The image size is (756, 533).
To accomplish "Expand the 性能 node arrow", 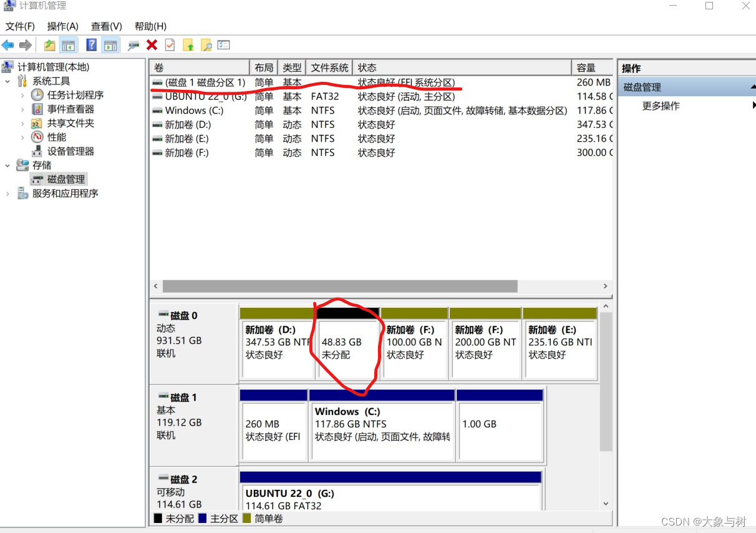I will tap(22, 137).
